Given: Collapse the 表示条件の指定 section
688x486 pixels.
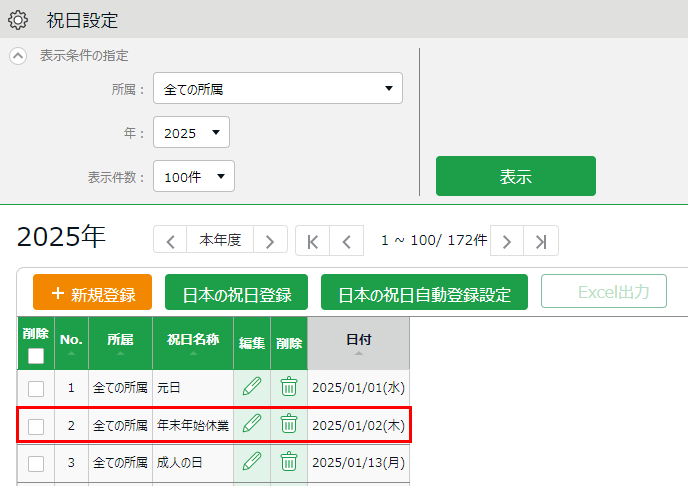Looking at the screenshot, I should (18, 56).
